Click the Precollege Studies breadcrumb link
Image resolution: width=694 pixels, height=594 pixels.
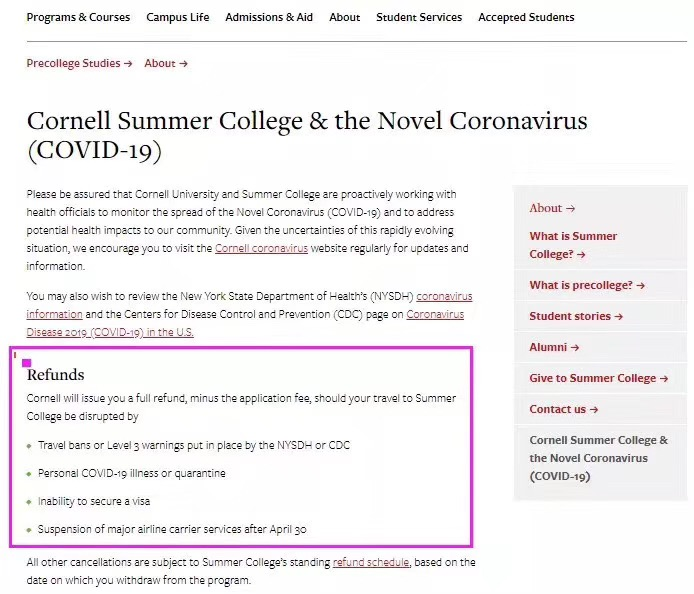(x=79, y=63)
